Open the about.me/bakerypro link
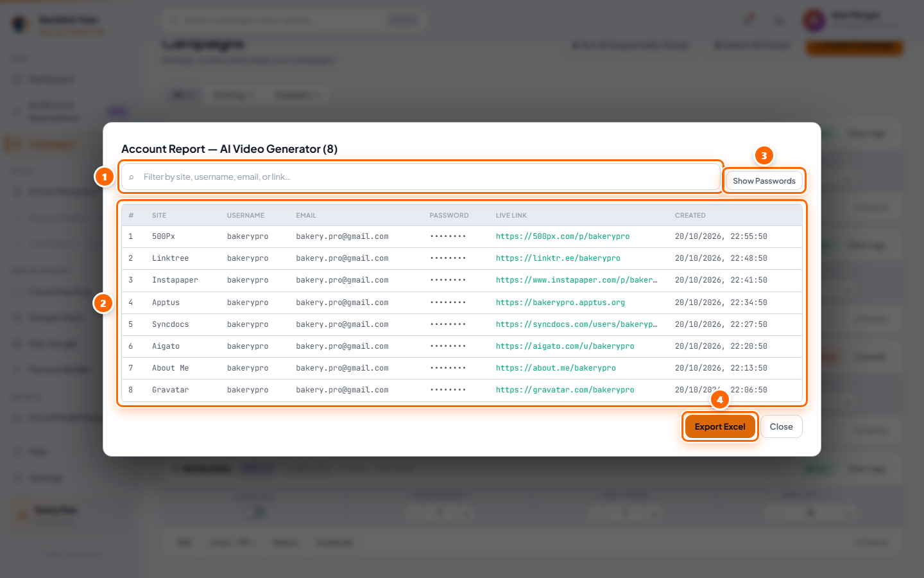 (556, 368)
